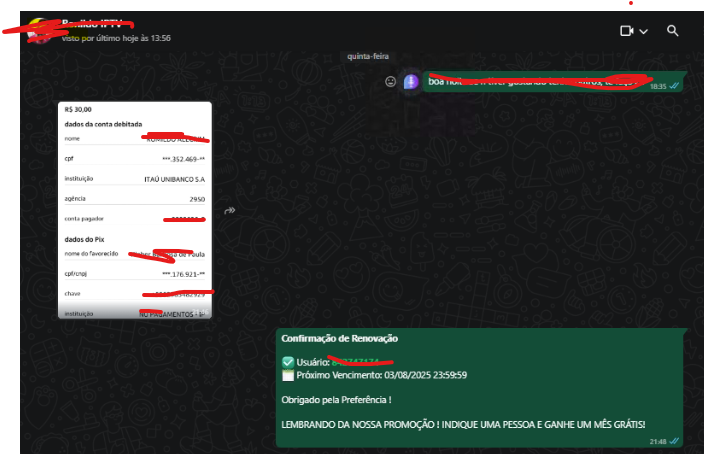Image resolution: width=704 pixels, height=454 pixels.
Task: Open contact info via the chat name
Action: tap(98, 23)
